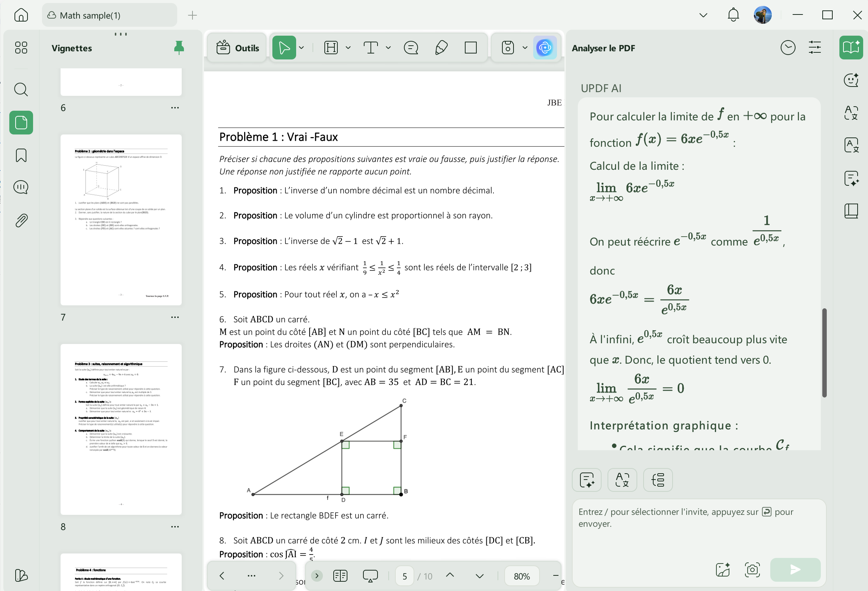Activate the select cursor tool
This screenshot has width=868, height=591.
(x=284, y=48)
